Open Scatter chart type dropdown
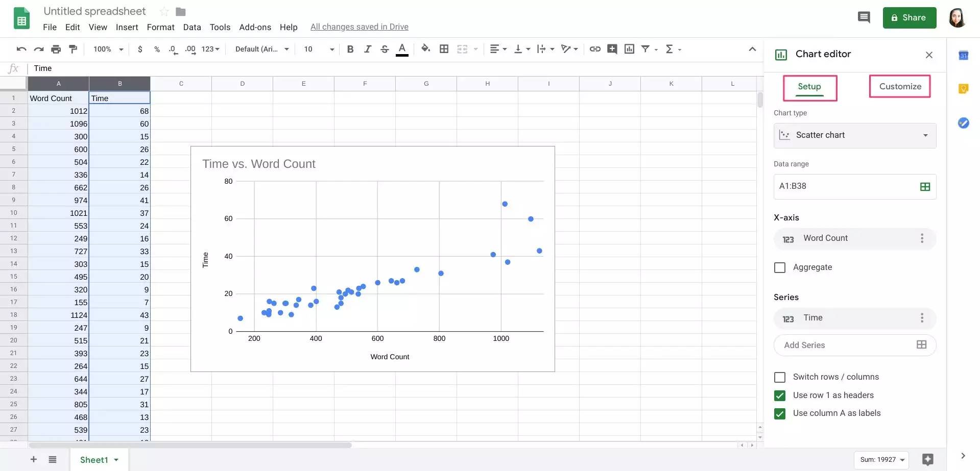980x471 pixels. (x=855, y=135)
